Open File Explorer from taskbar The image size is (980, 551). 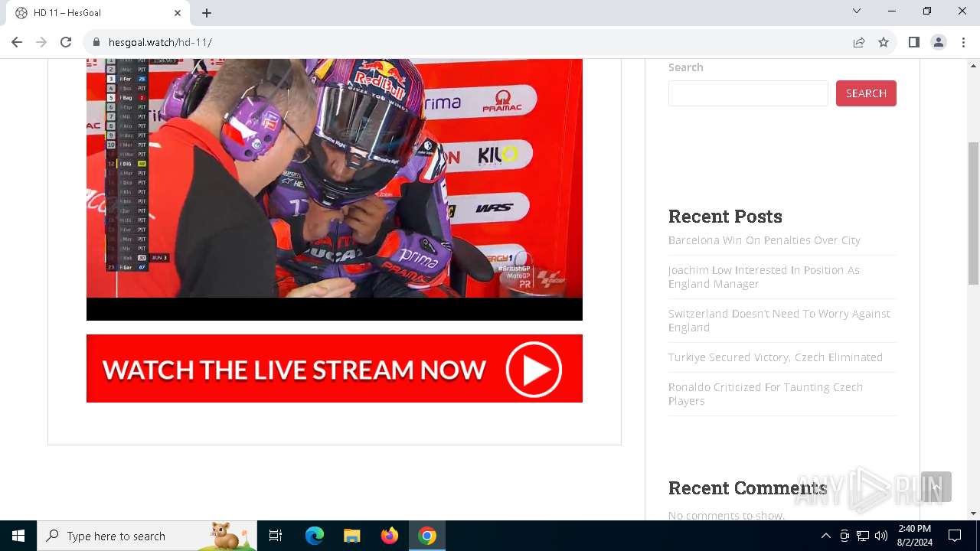[351, 536]
